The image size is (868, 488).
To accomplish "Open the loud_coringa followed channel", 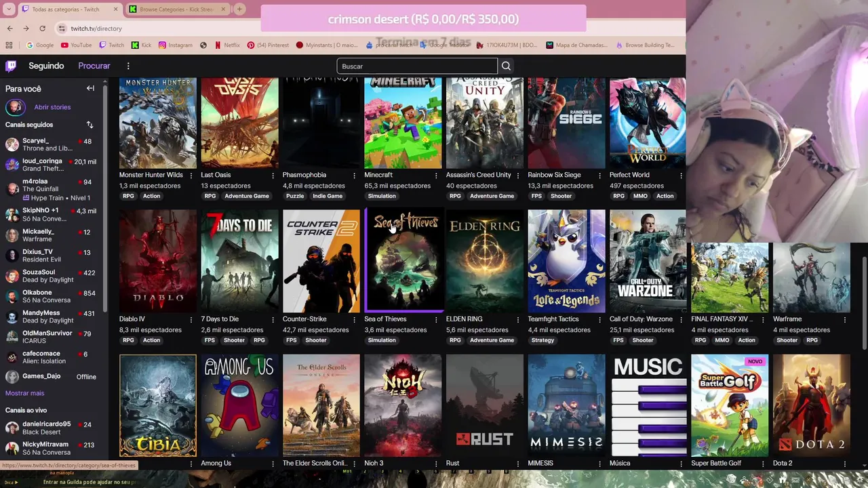I will (x=50, y=165).
